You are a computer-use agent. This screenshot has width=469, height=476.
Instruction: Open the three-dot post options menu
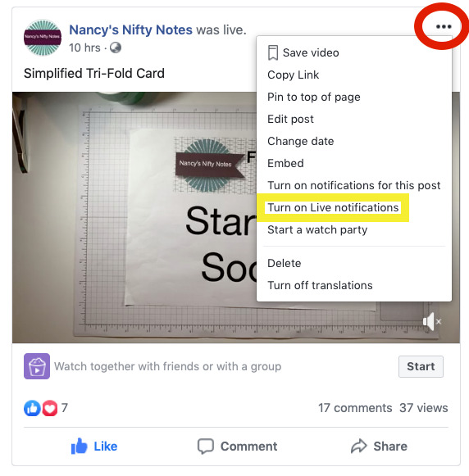[444, 26]
